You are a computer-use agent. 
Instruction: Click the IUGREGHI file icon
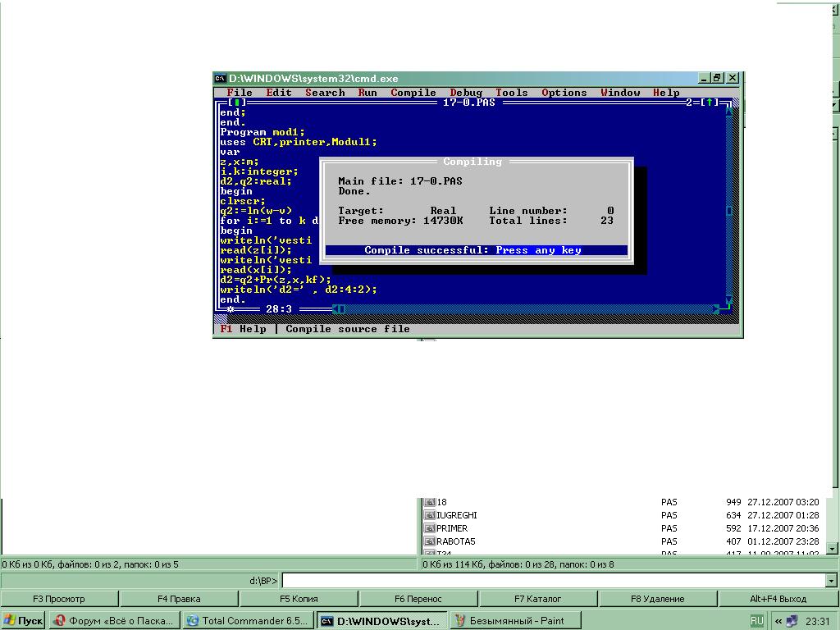pos(429,515)
